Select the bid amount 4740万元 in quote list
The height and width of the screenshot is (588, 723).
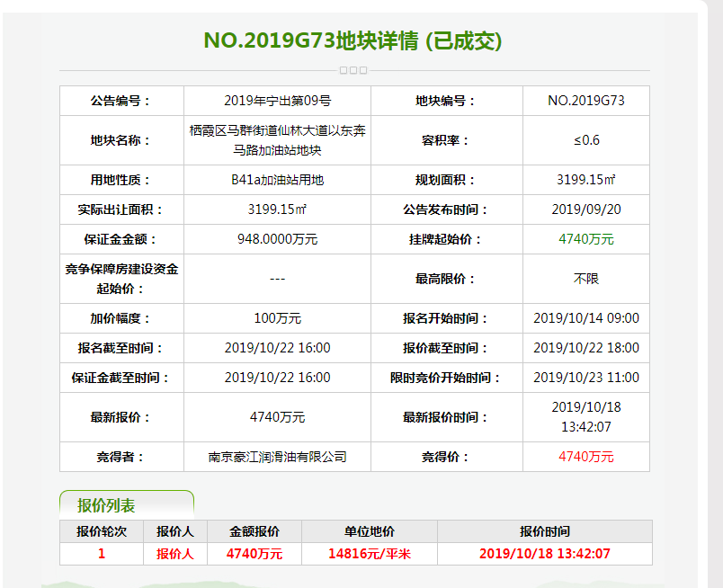pos(254,554)
